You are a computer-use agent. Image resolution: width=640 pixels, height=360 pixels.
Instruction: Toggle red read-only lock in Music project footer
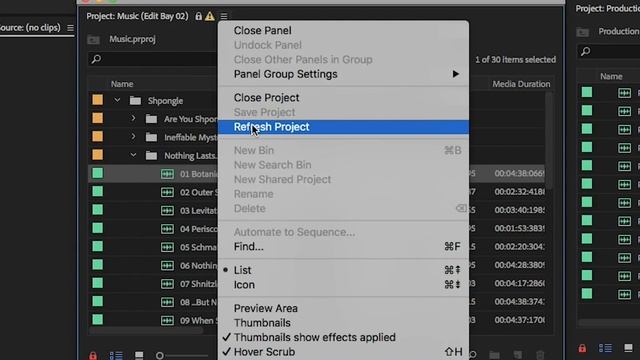(x=93, y=355)
